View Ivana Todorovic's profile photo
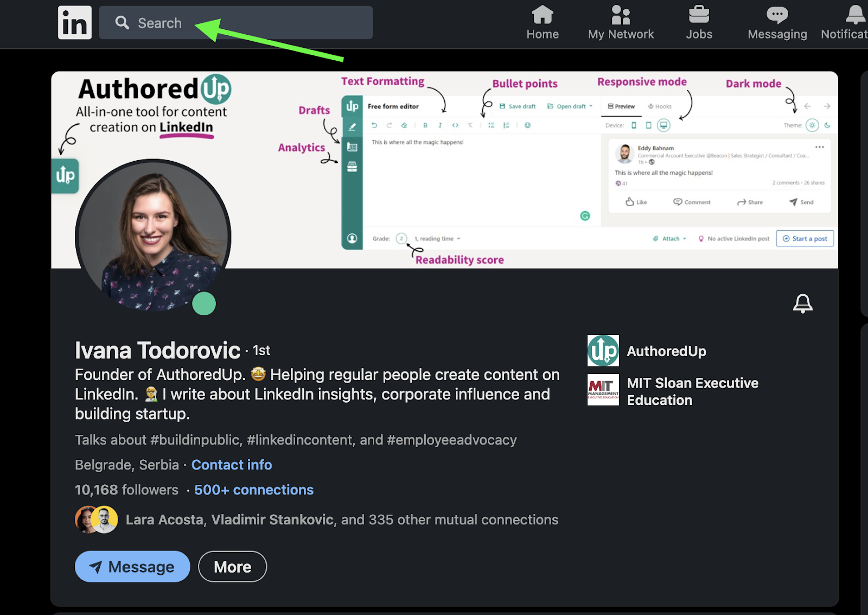Image resolution: width=868 pixels, height=615 pixels. point(153,237)
